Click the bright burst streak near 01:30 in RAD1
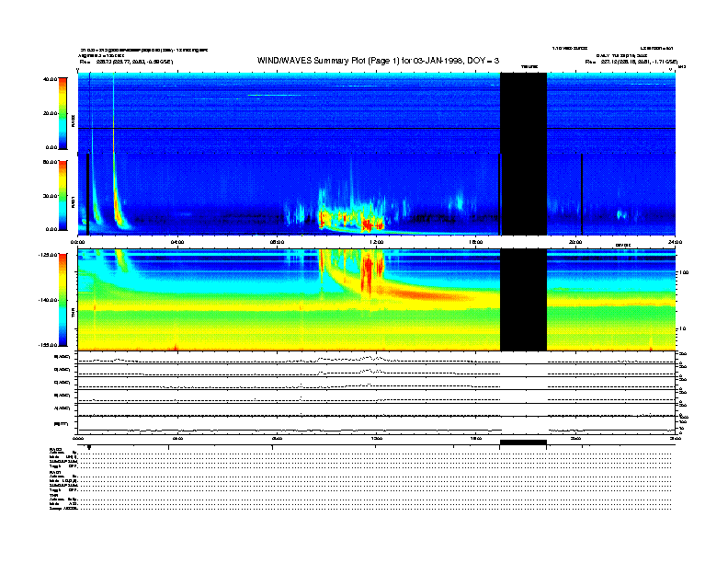 116,195
